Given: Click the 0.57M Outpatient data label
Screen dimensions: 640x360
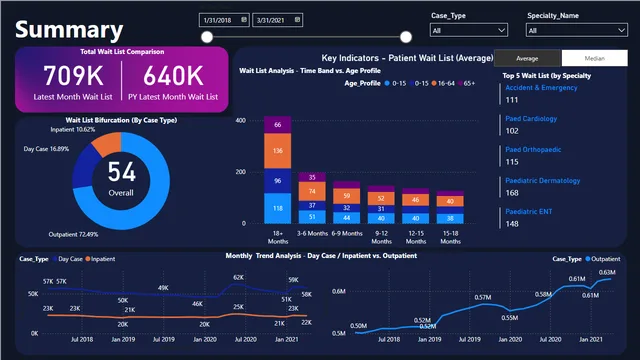Looking at the screenshot, I should click(x=483, y=298).
